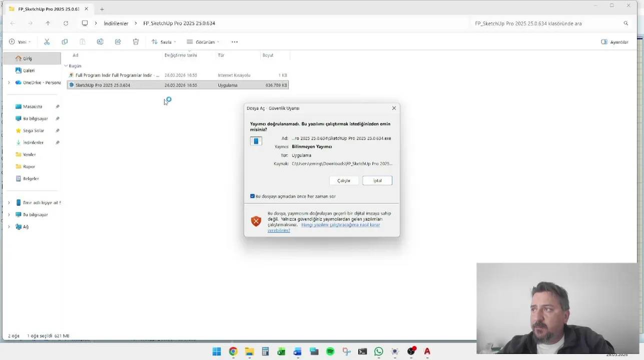Add a new Explorer tab with plus

pos(102,9)
